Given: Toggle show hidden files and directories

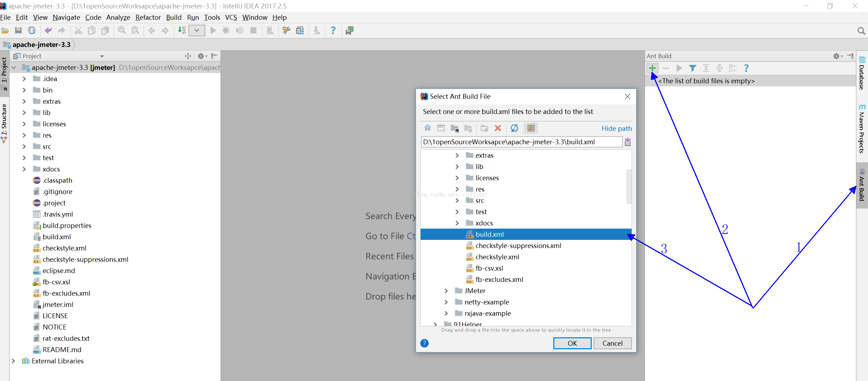Looking at the screenshot, I should (x=531, y=128).
